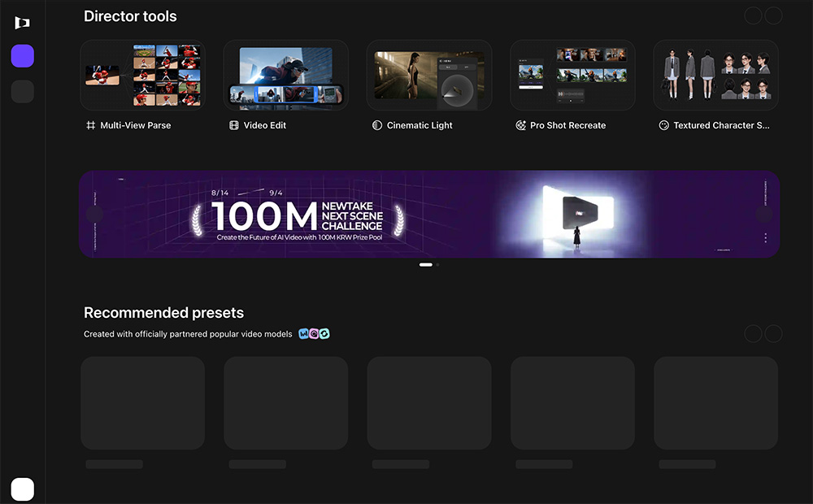This screenshot has width=813, height=504.
Task: Open the Pro Shot Recreate thumbnail card
Action: coord(572,75)
